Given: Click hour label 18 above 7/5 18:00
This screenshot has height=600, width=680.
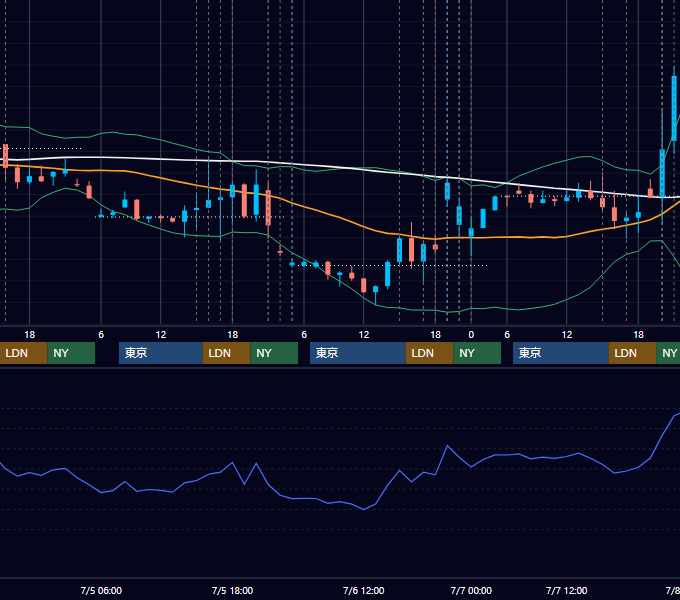Looking at the screenshot, I should click(x=232, y=335).
